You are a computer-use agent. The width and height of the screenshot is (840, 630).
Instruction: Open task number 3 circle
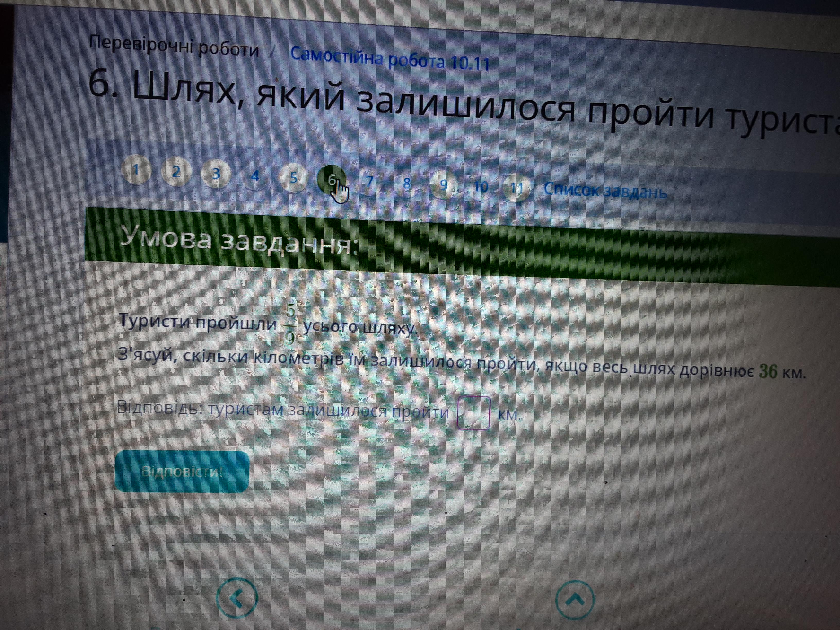point(216,174)
